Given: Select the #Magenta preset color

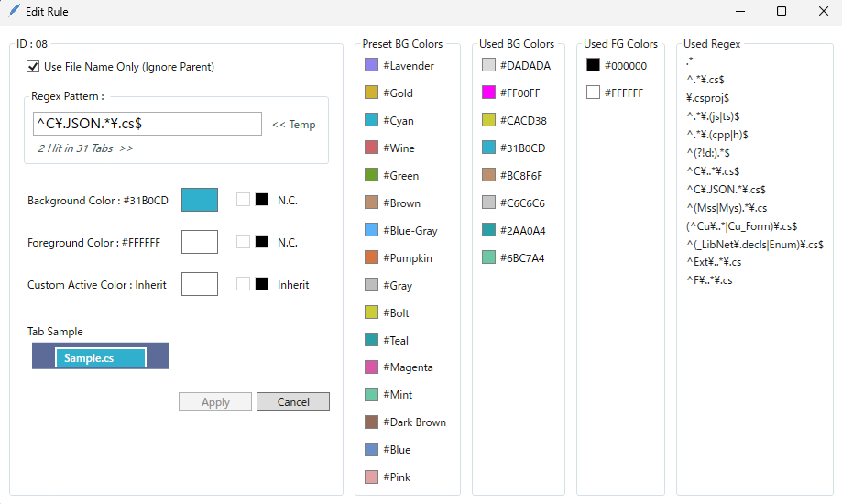Looking at the screenshot, I should click(399, 367).
